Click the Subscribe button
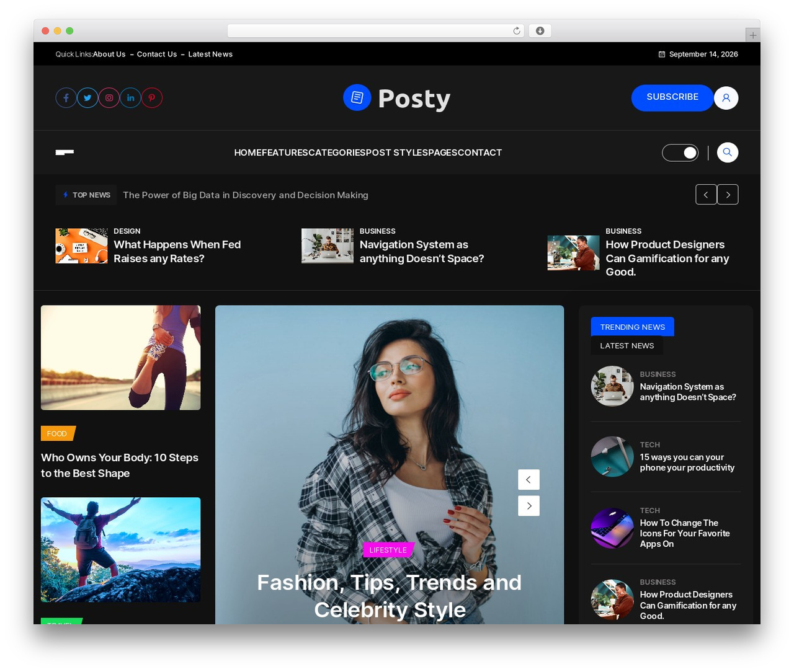Screen dimensions: 794x672 click(672, 97)
